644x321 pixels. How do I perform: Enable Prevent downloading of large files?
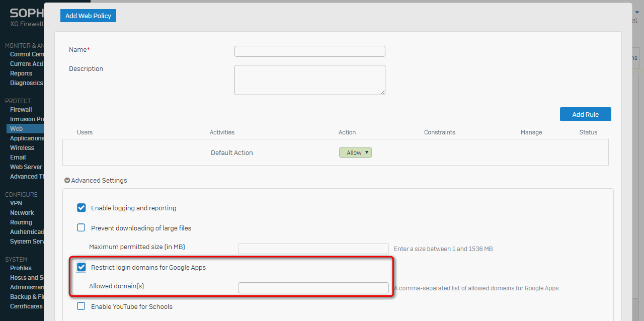click(x=81, y=227)
